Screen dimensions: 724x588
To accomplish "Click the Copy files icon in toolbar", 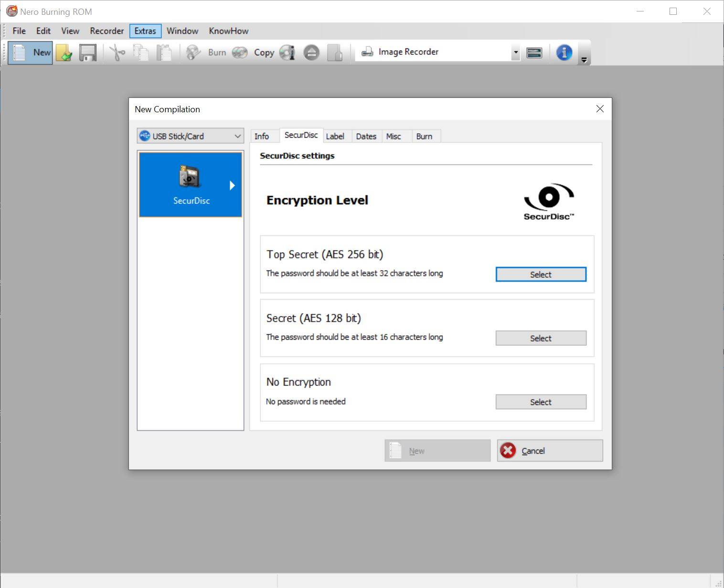I will click(x=141, y=53).
